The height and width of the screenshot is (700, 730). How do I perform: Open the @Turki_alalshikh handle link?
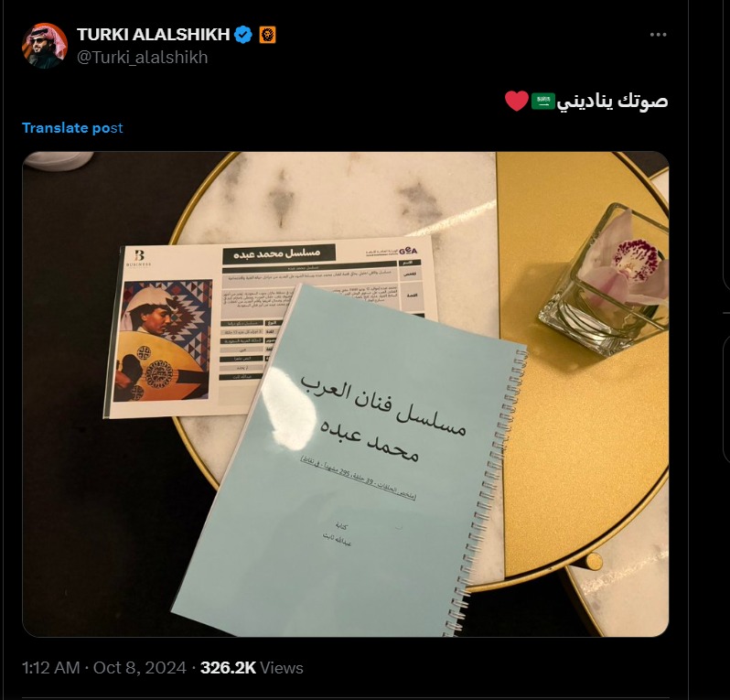coord(142,58)
